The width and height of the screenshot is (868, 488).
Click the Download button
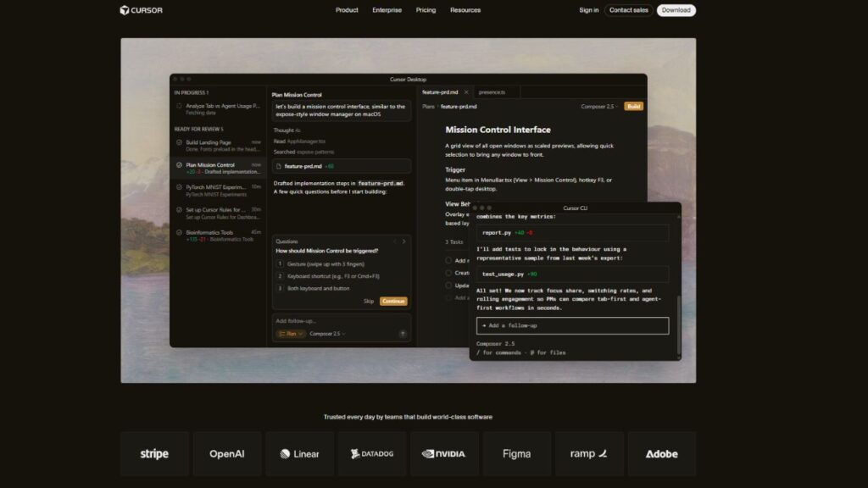(676, 10)
